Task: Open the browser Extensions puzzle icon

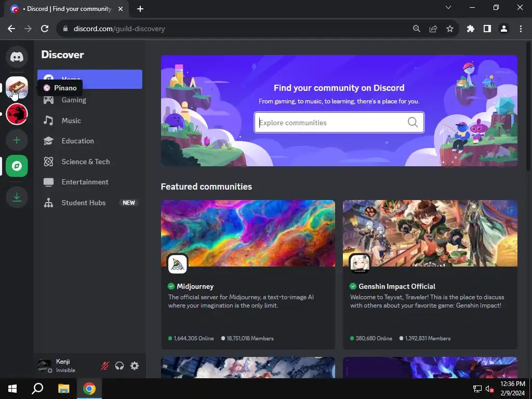Action: [x=471, y=29]
